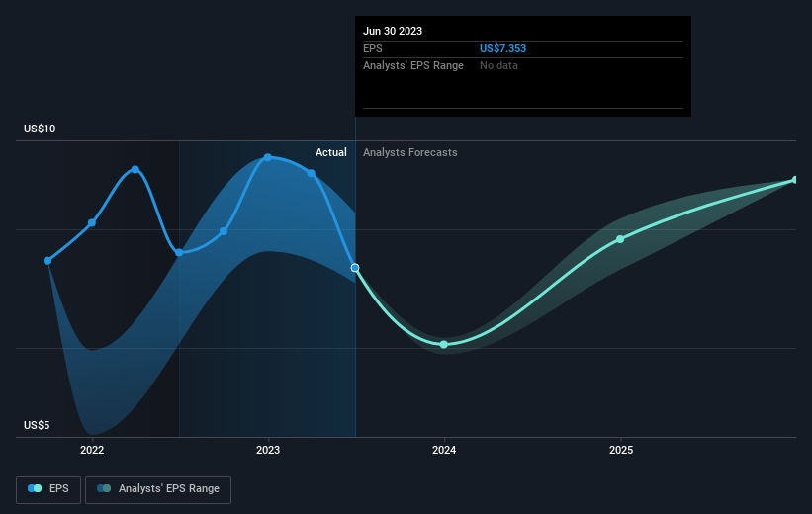Select the EPS dip point in mid 2022
This screenshot has width=812, height=514.
click(x=179, y=253)
